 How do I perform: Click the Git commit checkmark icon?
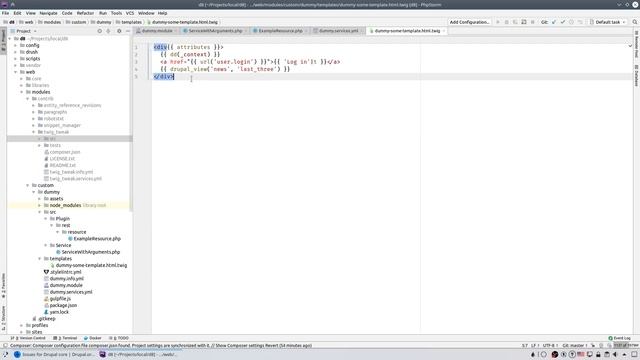tap(562, 22)
